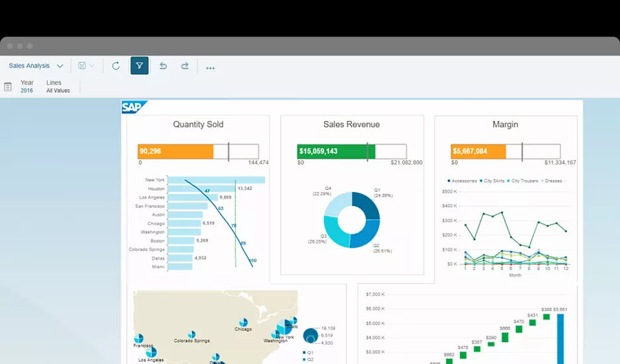Click the SAP logo on the dashboard

(x=134, y=107)
